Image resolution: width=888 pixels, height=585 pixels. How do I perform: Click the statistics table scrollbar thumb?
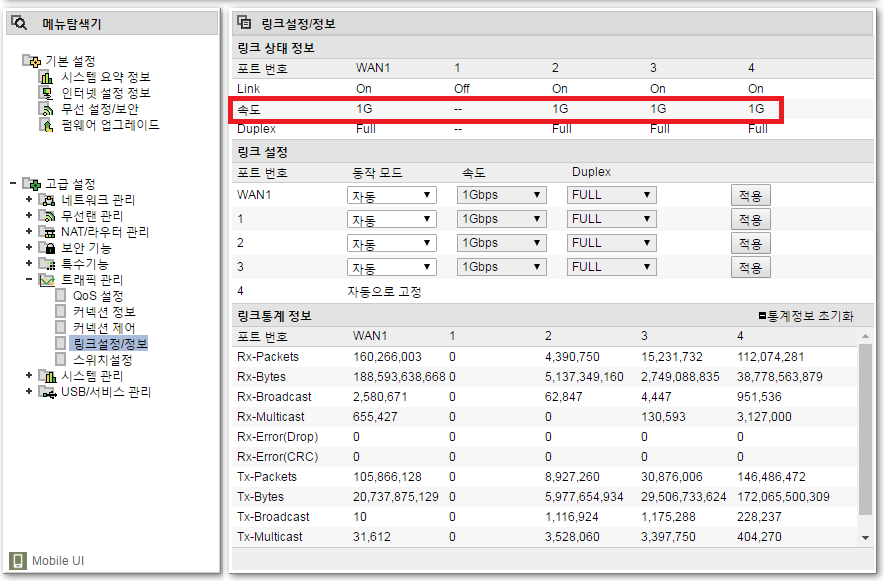[865, 429]
